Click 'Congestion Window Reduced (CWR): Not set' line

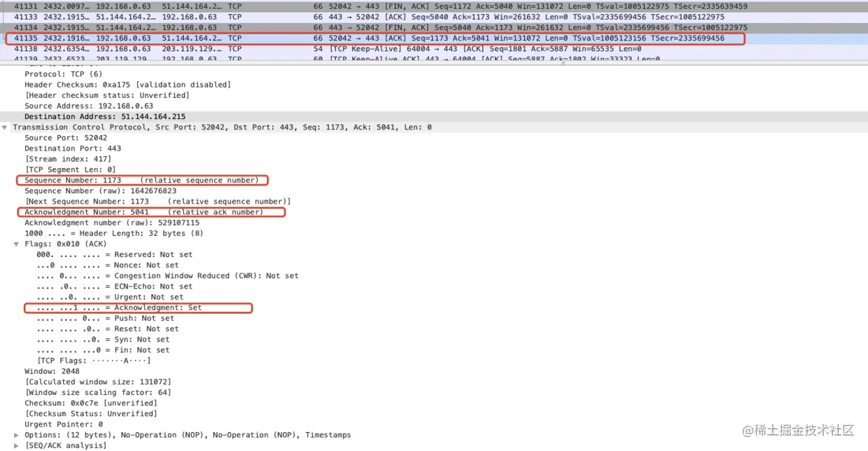point(167,276)
